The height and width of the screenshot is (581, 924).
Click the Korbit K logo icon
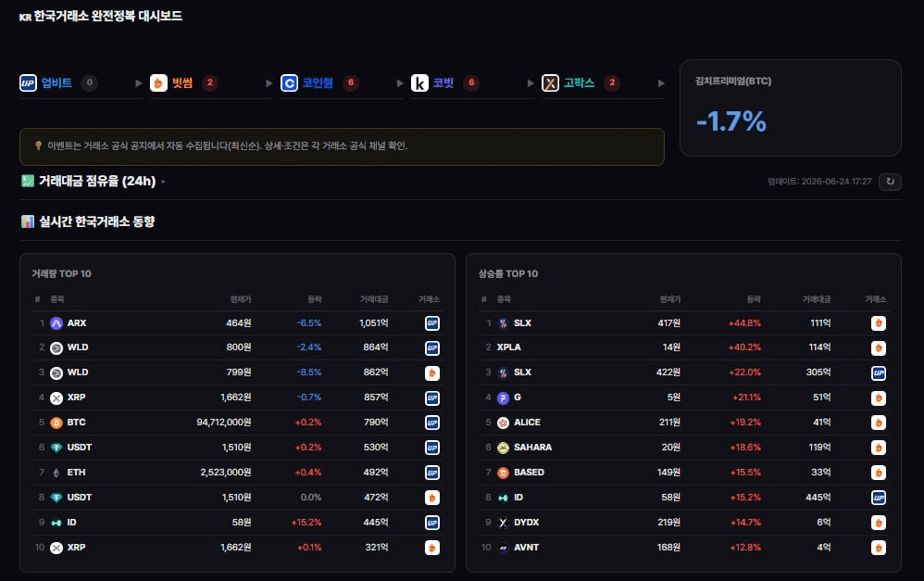coord(419,83)
